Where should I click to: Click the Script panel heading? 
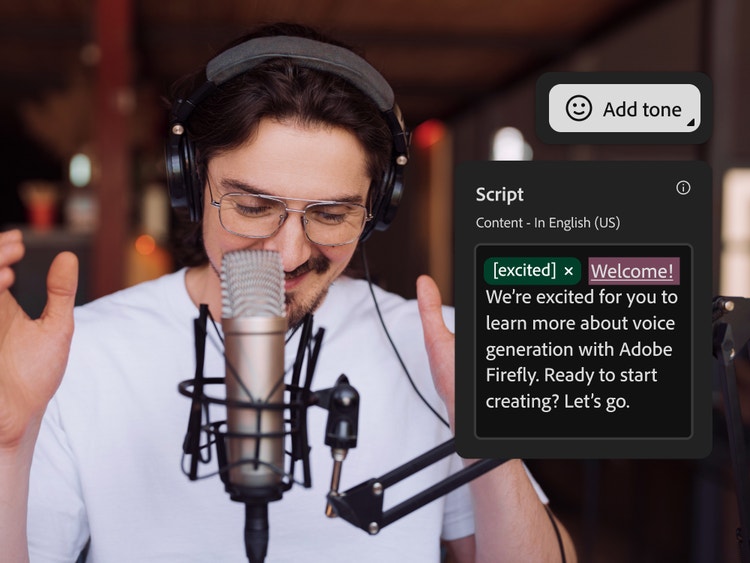point(499,195)
